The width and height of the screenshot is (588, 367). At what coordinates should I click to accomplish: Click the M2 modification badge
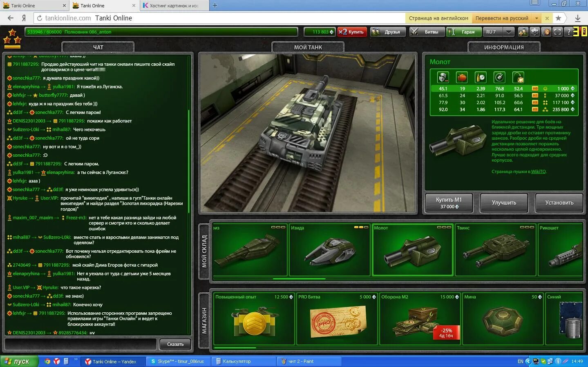tap(535, 102)
